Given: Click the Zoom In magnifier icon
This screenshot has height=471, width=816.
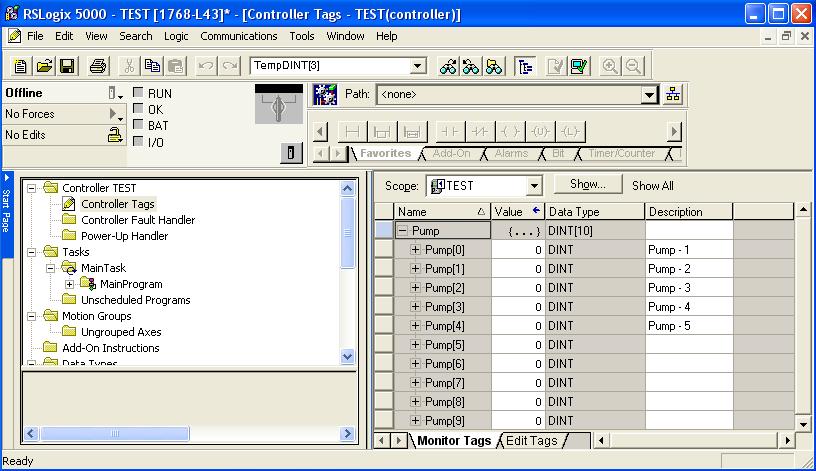Looking at the screenshot, I should click(609, 66).
